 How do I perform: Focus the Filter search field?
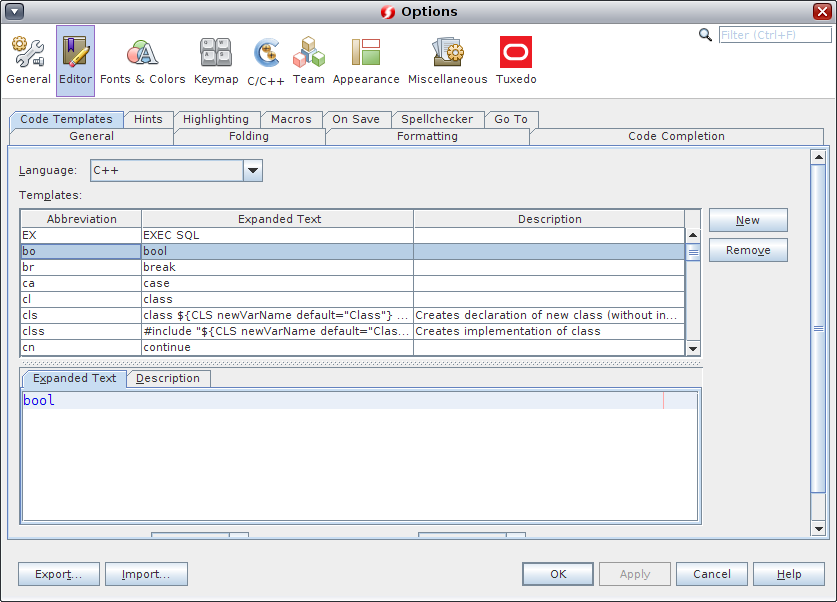(775, 35)
